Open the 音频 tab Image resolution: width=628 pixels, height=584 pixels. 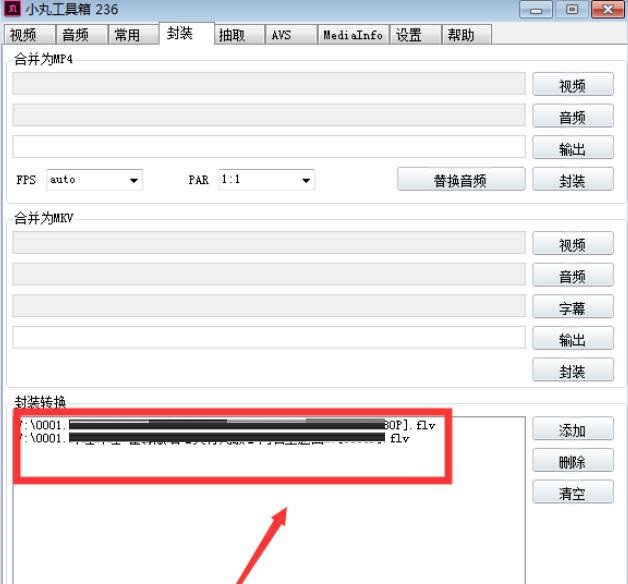[x=82, y=35]
